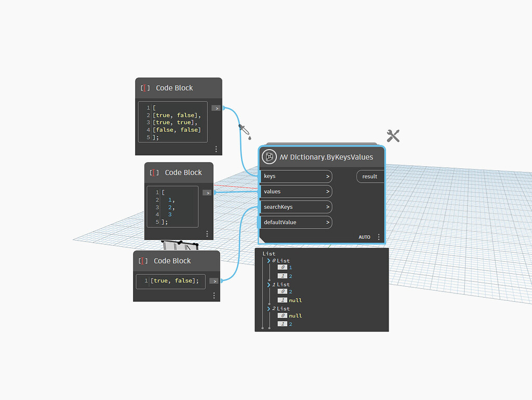Click the defaultValue input port label
This screenshot has height=400, width=532.
pyautogui.click(x=281, y=222)
